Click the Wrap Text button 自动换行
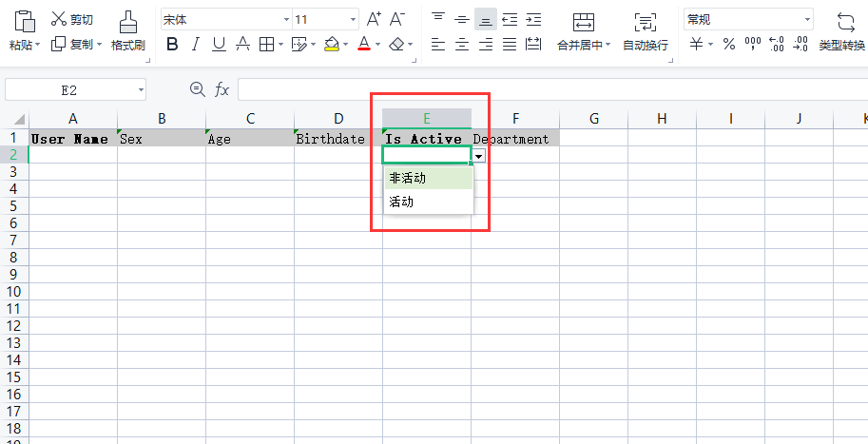 pyautogui.click(x=646, y=32)
